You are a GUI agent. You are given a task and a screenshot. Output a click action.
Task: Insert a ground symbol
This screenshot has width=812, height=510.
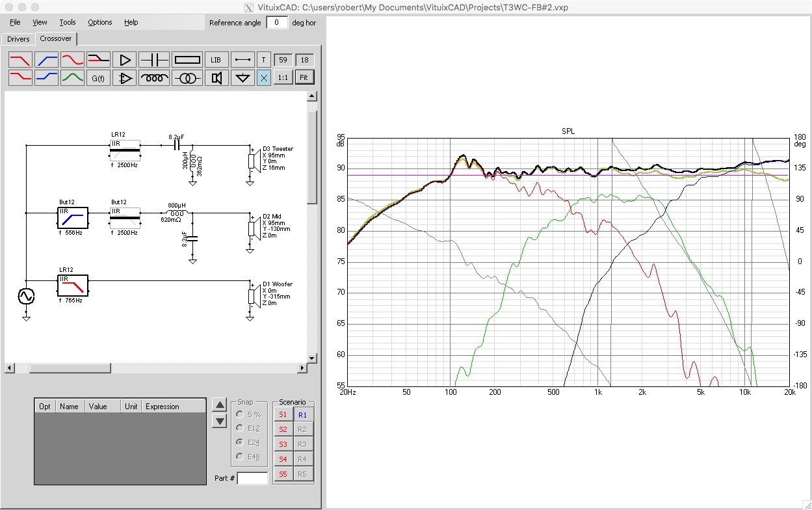pyautogui.click(x=243, y=78)
